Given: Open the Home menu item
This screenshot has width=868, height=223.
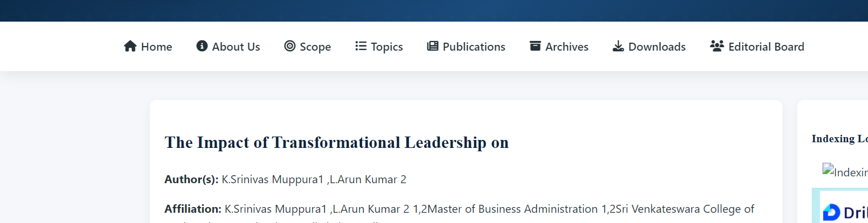Looking at the screenshot, I should [148, 47].
